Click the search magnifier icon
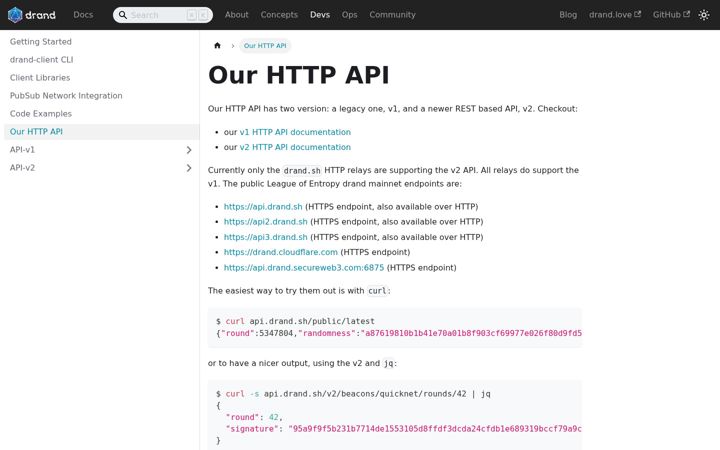Screen dimensions: 720x450 click(123, 15)
